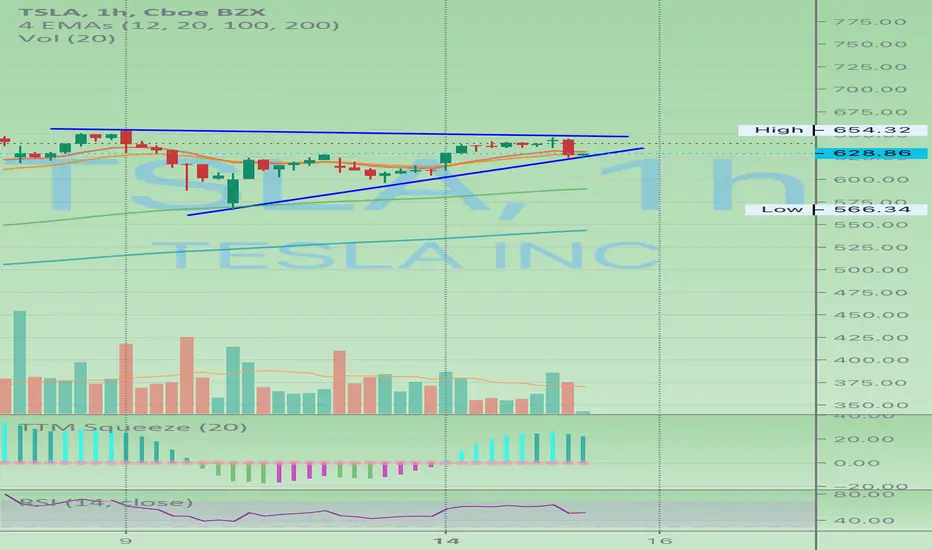Click the date label 9 on time axis
Image resolution: width=932 pixels, height=550 pixels.
[x=125, y=540]
